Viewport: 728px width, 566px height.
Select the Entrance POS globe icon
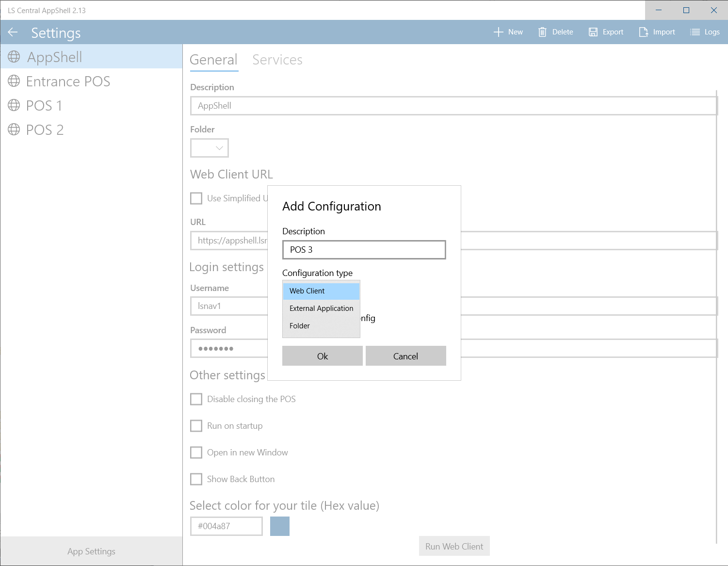pos(14,81)
